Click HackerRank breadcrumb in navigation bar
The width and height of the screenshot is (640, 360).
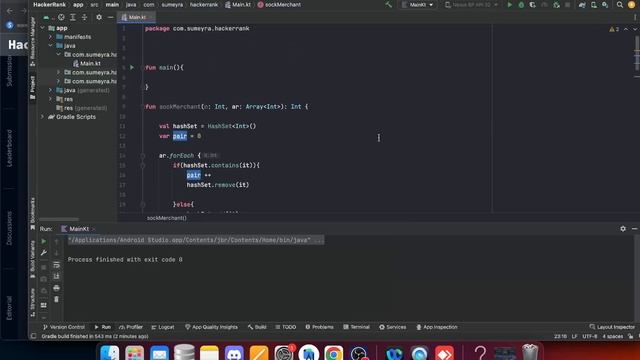(x=49, y=5)
